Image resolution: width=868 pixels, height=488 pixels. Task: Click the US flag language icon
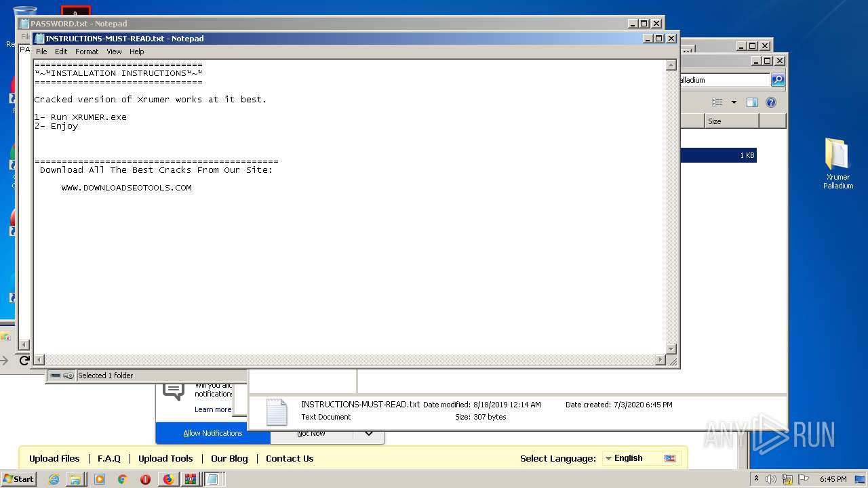point(670,458)
